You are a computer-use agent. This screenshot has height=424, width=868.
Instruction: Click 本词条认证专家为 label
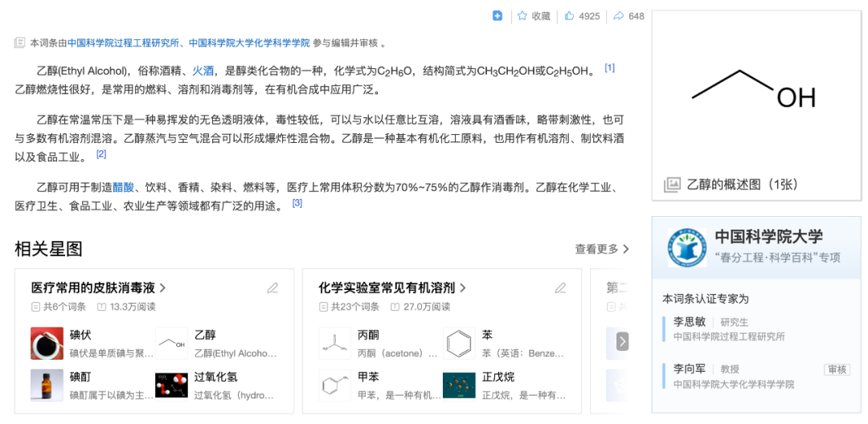pos(706,299)
